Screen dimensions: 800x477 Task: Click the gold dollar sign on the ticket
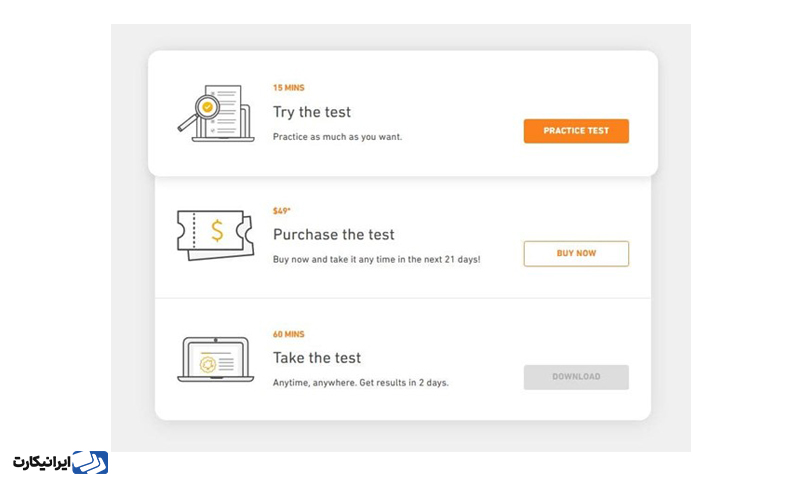[x=217, y=231]
